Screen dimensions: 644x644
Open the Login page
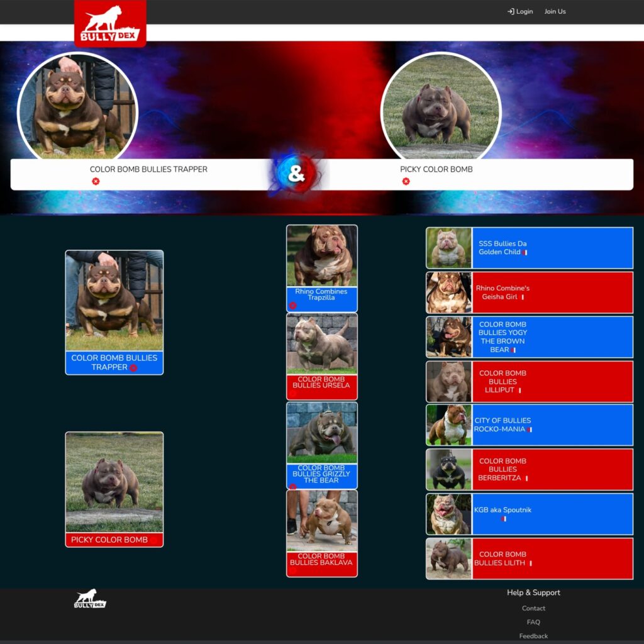tap(520, 11)
